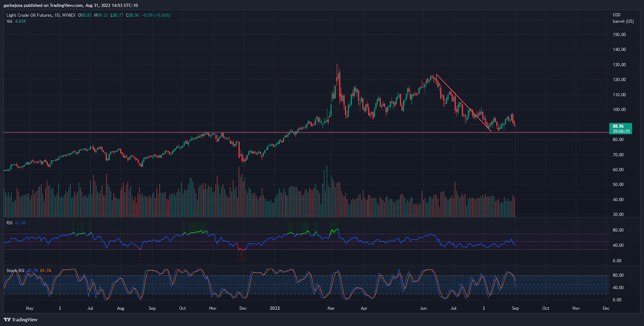Click the Mar label on time axis
Viewport: 644px width, 326px height.
[331, 308]
